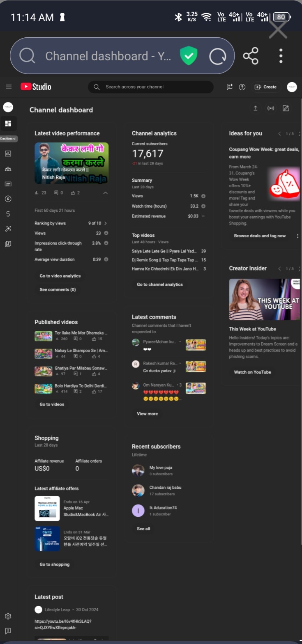Collapse the latest video performance chevron

click(106, 193)
